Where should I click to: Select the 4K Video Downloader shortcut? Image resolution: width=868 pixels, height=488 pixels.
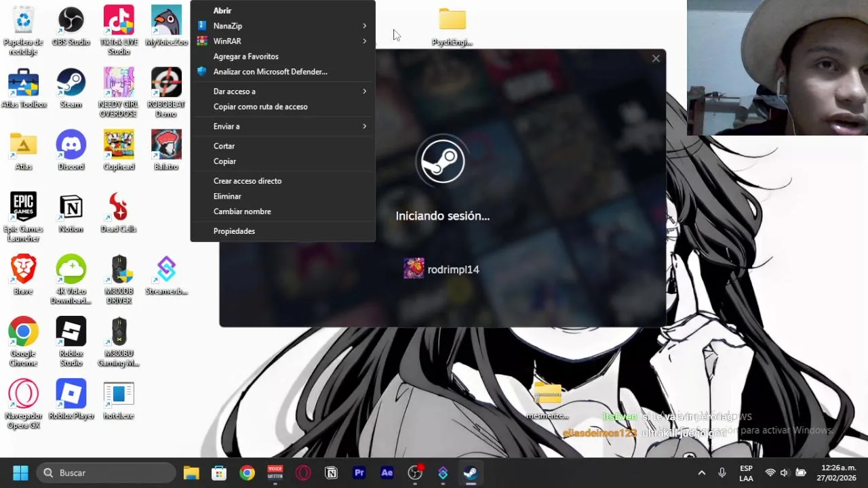coord(71,280)
